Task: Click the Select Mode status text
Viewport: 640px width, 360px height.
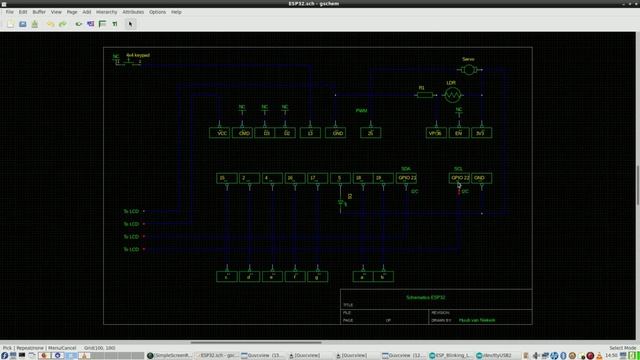Action: pos(623,348)
